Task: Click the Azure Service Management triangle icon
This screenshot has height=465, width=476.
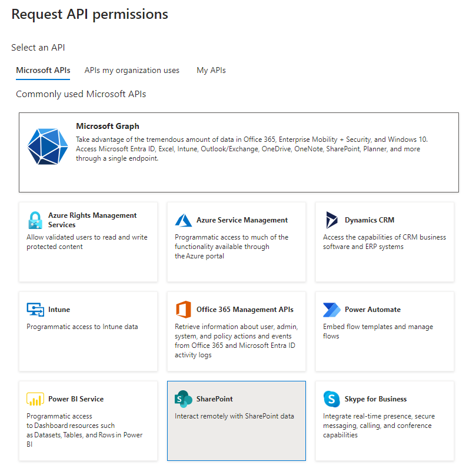Action: 184,220
